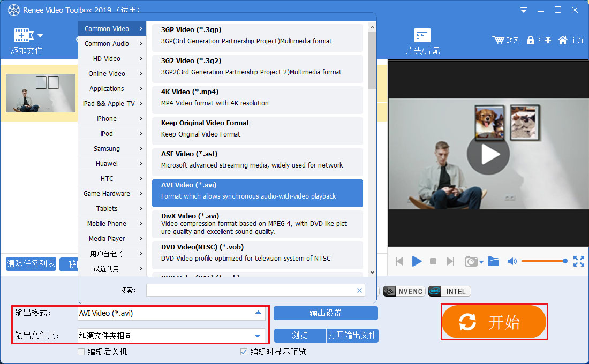Choose 3GP Video (*.3gp) format

258,37
